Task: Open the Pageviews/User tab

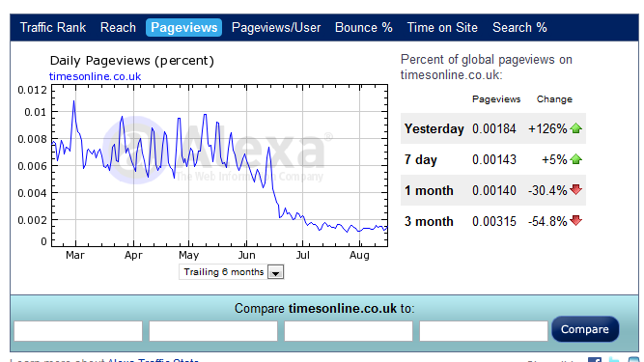Action: 276,27
